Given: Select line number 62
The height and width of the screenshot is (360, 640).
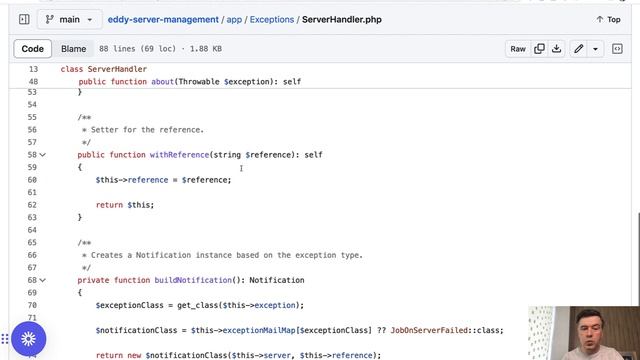Looking at the screenshot, I should click(x=32, y=205).
